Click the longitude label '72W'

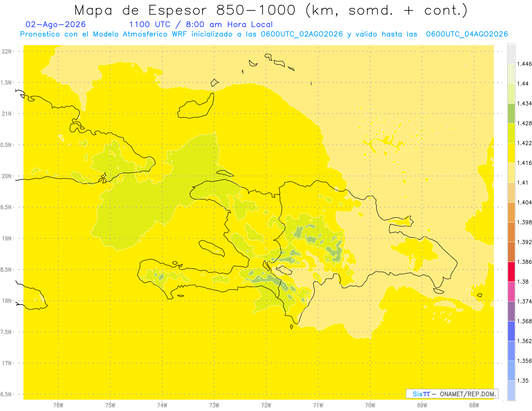pyautogui.click(x=266, y=405)
